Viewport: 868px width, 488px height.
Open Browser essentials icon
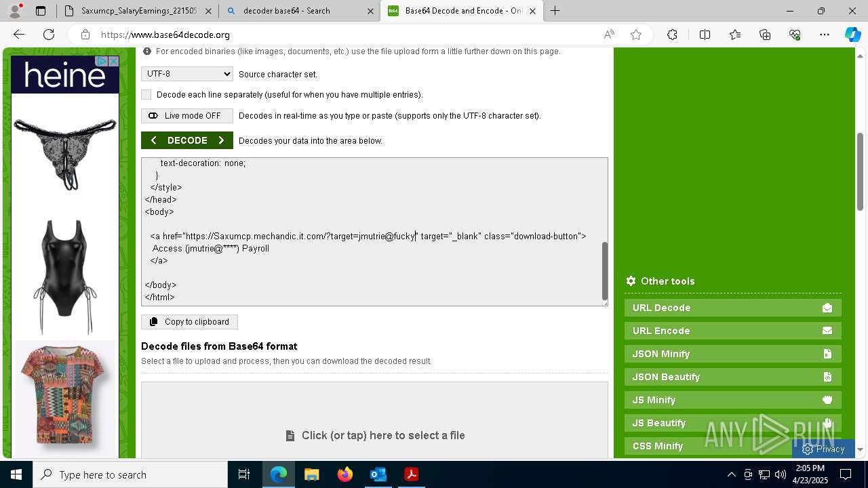coord(795,35)
